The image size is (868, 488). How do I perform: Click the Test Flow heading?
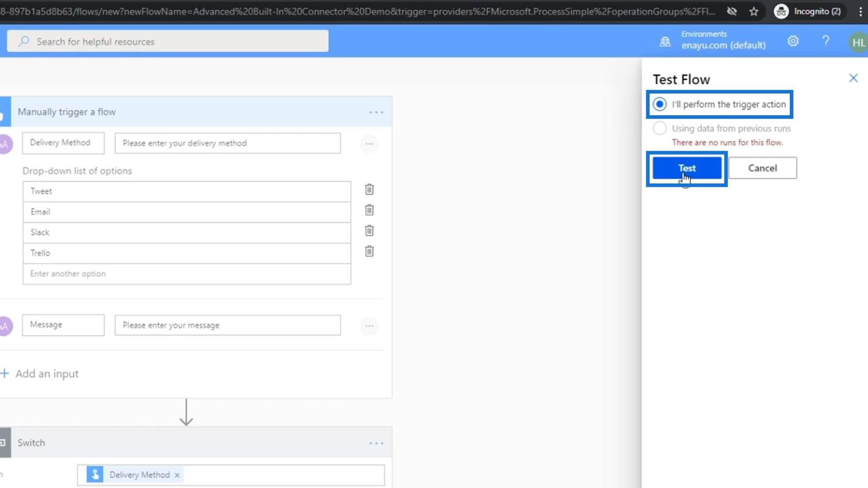681,80
